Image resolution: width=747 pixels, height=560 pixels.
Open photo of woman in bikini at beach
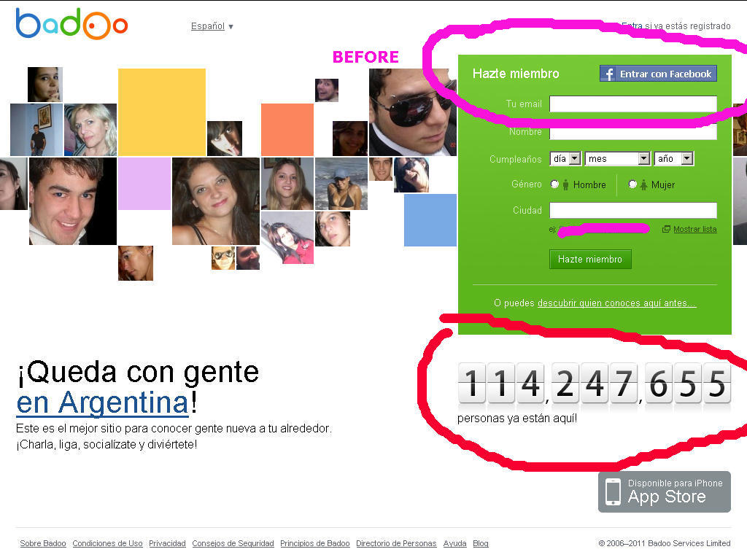(x=341, y=183)
